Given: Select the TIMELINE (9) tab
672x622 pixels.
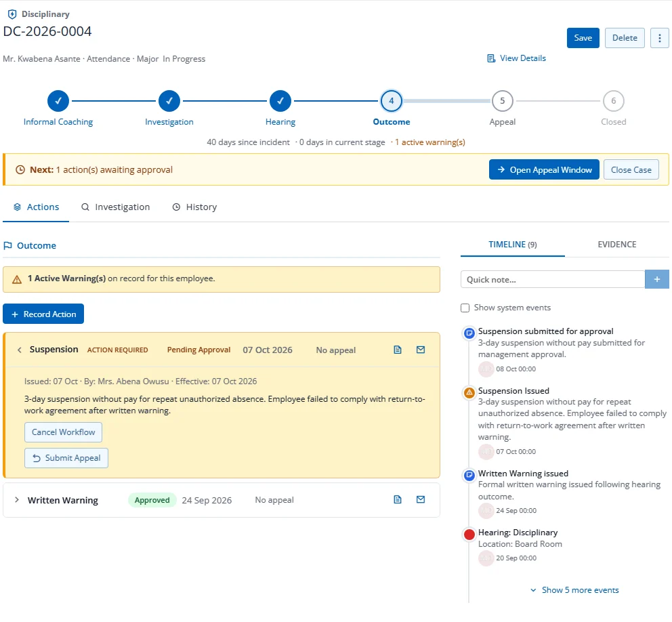Looking at the screenshot, I should (x=513, y=245).
